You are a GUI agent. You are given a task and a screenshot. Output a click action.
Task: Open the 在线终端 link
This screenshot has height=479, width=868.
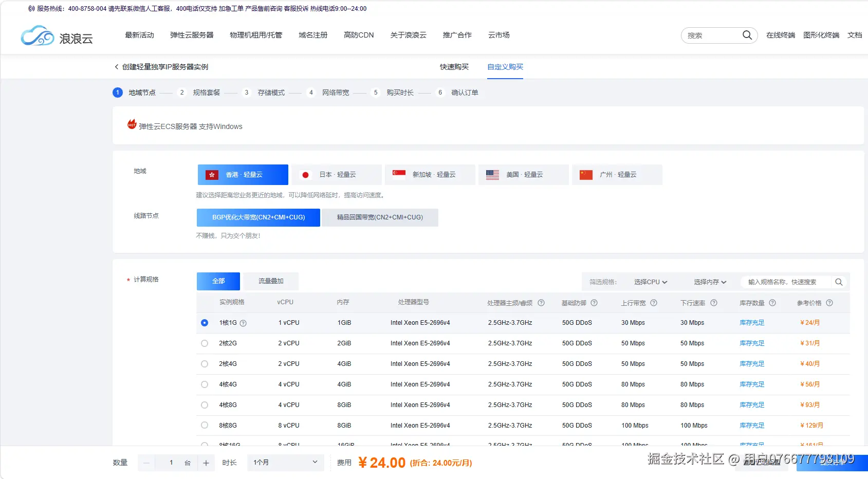click(x=781, y=35)
